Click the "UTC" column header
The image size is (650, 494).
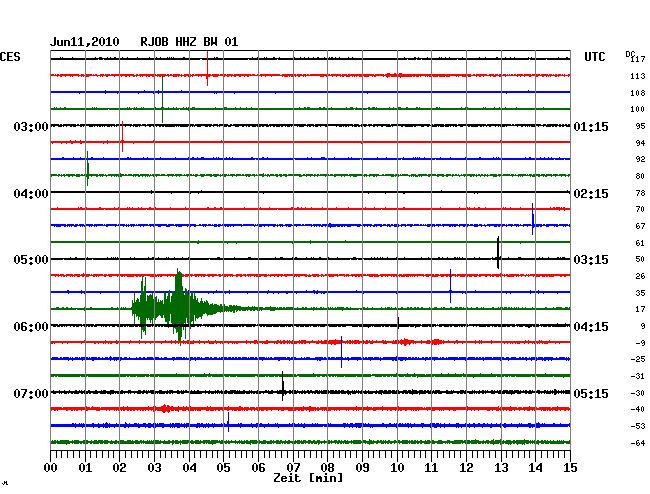coord(594,57)
